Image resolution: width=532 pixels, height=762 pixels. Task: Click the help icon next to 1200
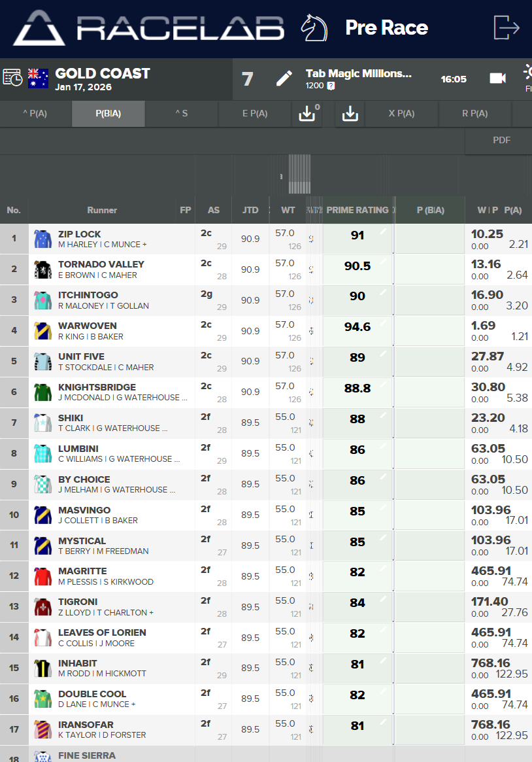click(x=331, y=86)
